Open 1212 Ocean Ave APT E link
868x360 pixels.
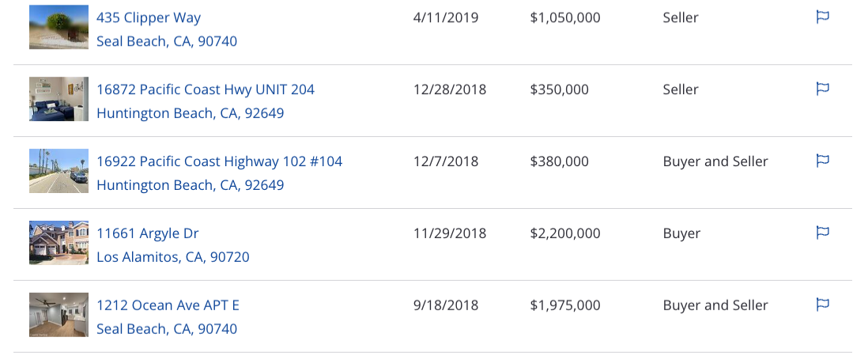coord(168,305)
